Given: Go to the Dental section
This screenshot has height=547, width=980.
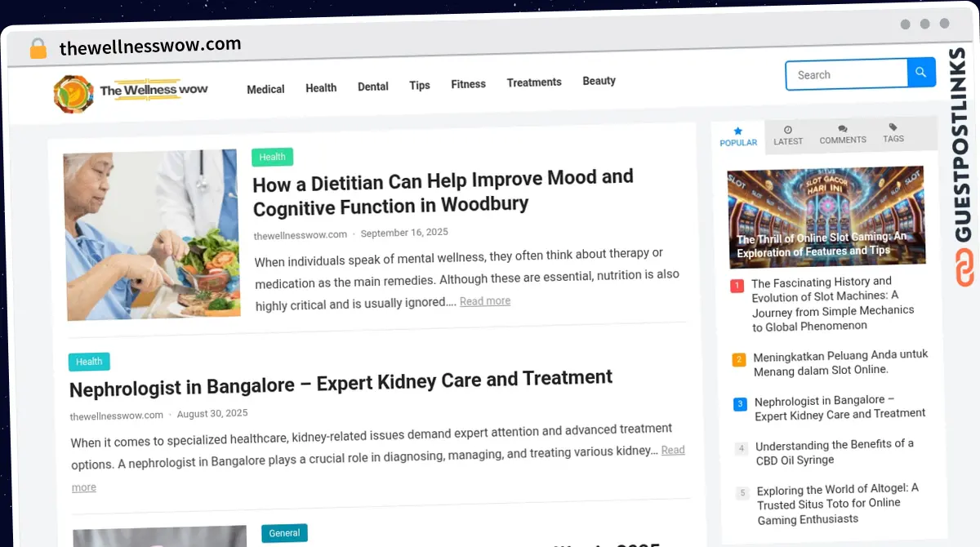Looking at the screenshot, I should [x=373, y=87].
